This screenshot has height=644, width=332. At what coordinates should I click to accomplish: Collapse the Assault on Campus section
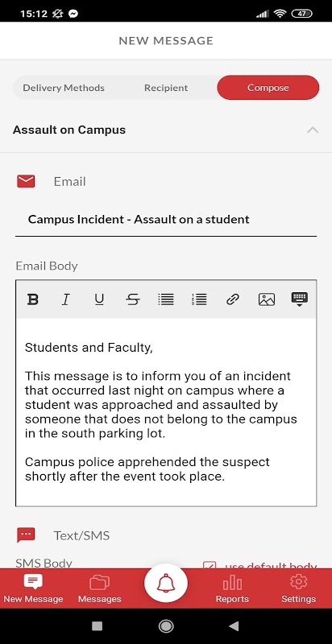pyautogui.click(x=313, y=130)
